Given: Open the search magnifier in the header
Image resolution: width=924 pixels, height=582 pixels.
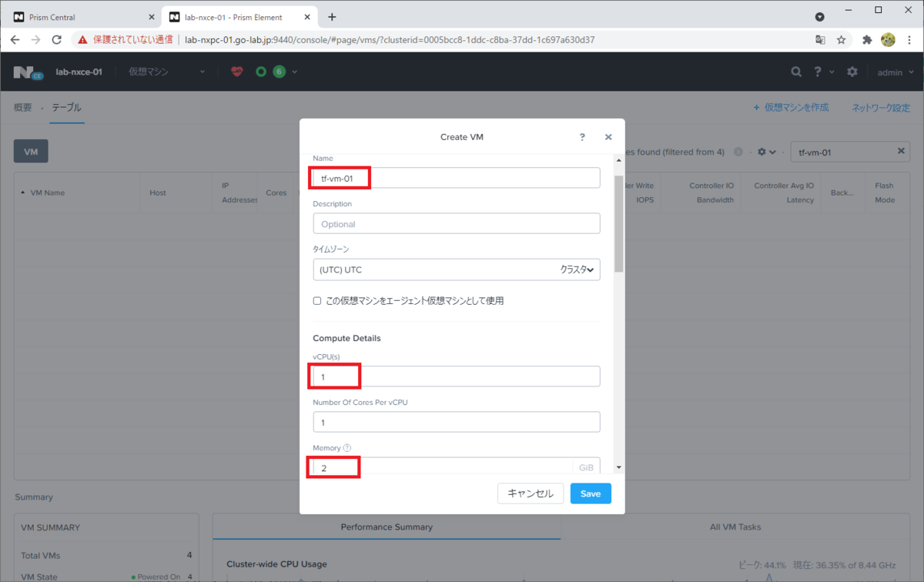Looking at the screenshot, I should tap(796, 72).
